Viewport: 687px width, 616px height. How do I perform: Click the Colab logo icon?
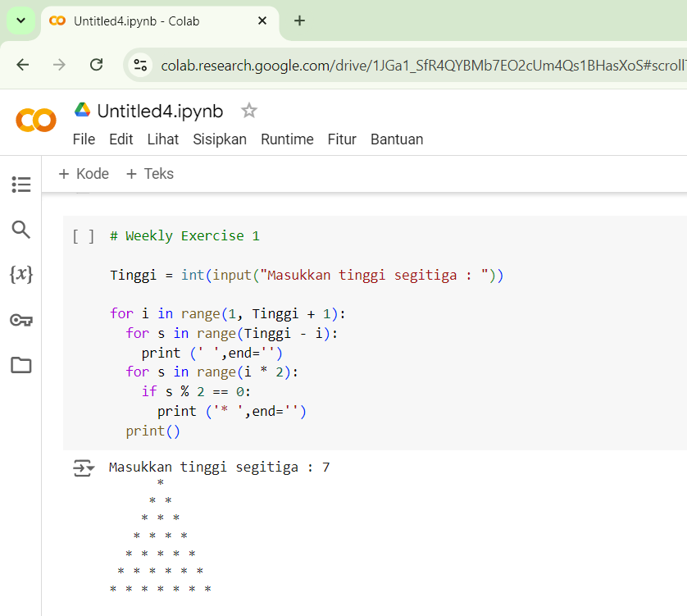click(35, 120)
